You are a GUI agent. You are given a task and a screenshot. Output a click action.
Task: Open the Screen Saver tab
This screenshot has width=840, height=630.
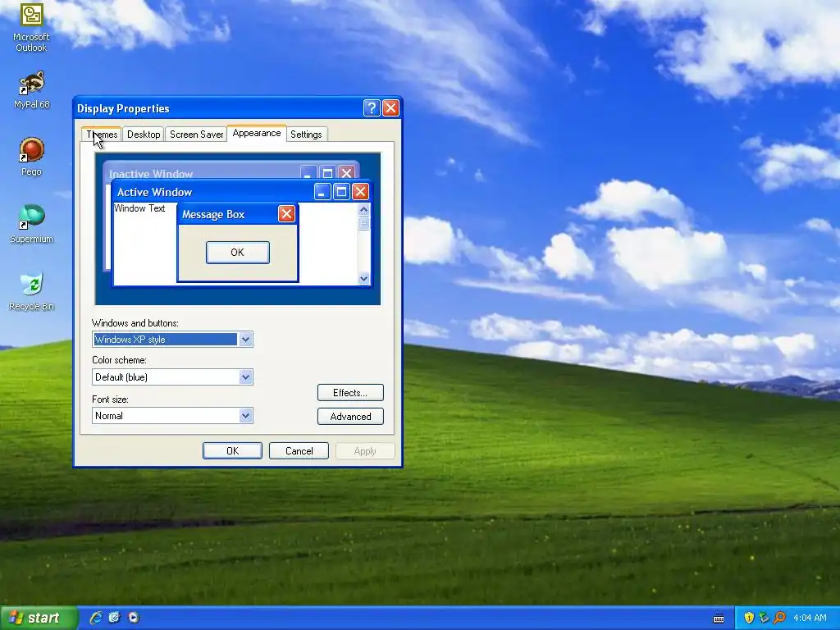(x=196, y=135)
